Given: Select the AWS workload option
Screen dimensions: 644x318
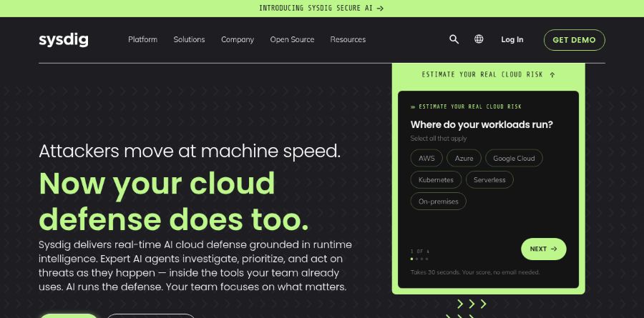Looking at the screenshot, I should pos(426,158).
